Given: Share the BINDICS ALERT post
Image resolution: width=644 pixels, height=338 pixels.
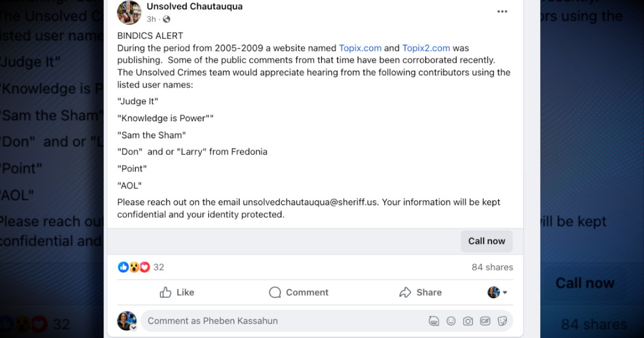Looking at the screenshot, I should pyautogui.click(x=420, y=292).
